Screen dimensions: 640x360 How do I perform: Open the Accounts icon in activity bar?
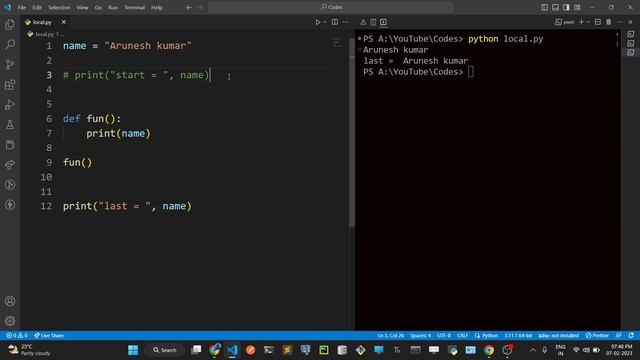click(10, 301)
